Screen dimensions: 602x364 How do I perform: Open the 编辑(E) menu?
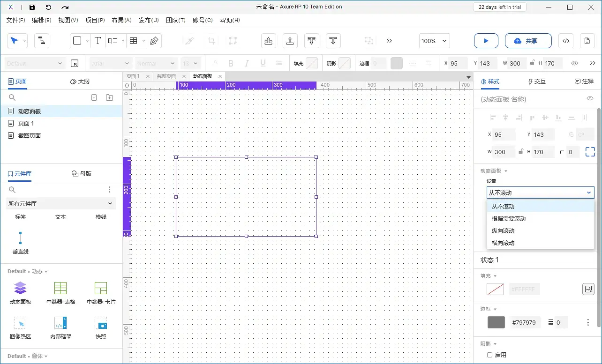point(42,20)
